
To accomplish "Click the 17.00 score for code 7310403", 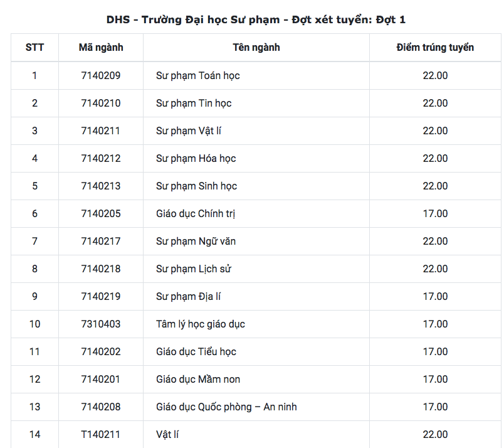I will pyautogui.click(x=435, y=324).
